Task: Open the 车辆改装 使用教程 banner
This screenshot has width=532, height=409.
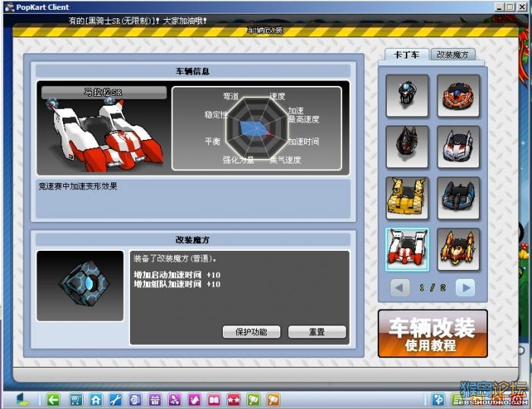Action: coord(432,333)
